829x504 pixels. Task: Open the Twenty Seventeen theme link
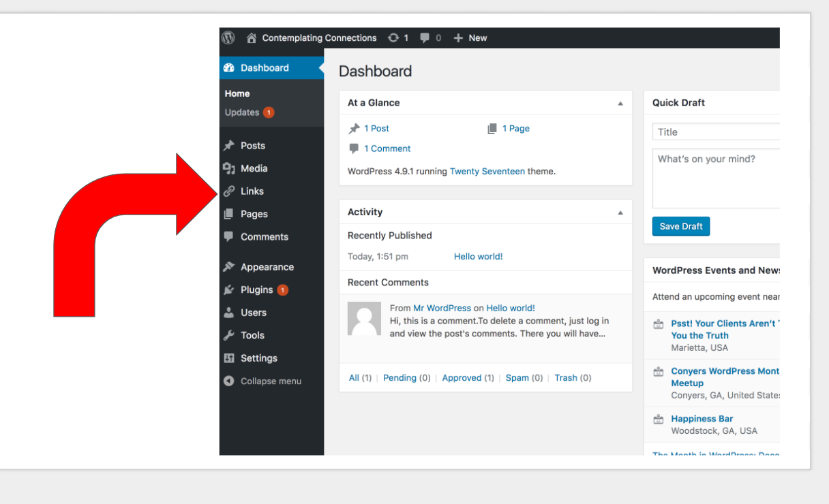(487, 172)
